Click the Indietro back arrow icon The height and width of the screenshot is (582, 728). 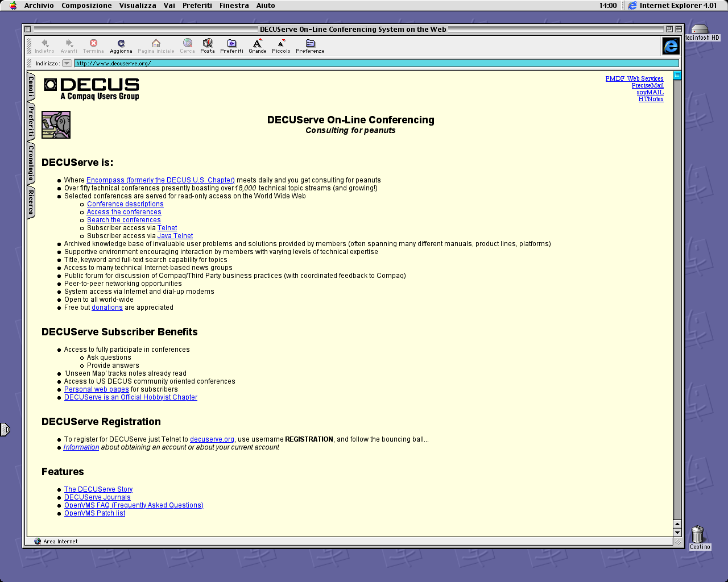[45, 43]
